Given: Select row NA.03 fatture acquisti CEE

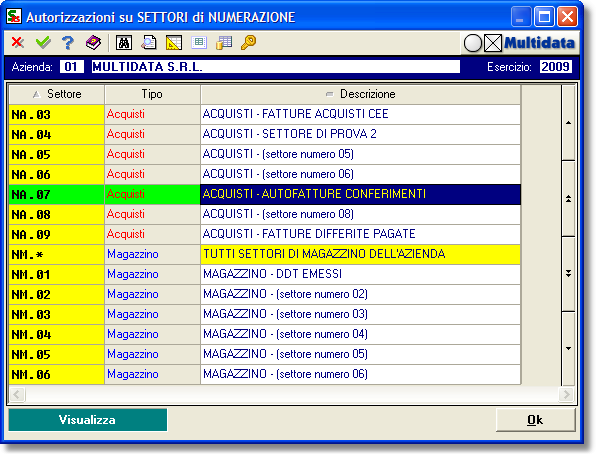Looking at the screenshot, I should [265, 114].
